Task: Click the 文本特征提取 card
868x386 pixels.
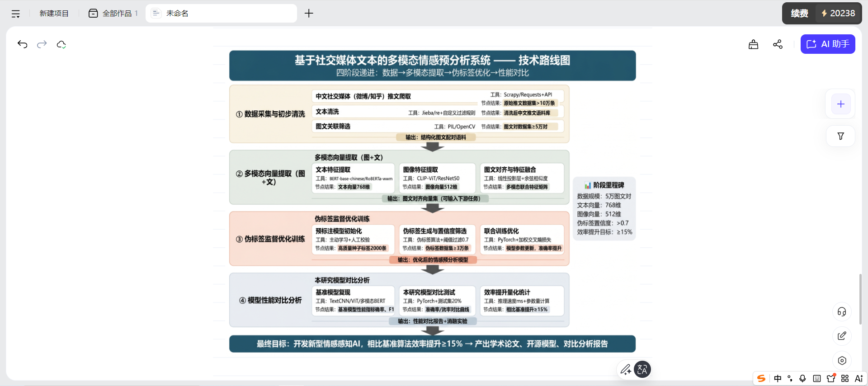Action: pos(353,178)
